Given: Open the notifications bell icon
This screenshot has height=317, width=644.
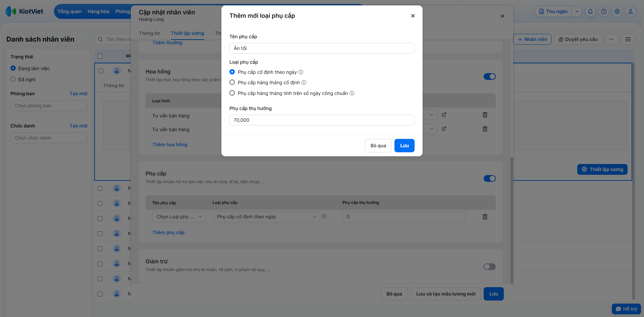Looking at the screenshot, I should tap(590, 11).
